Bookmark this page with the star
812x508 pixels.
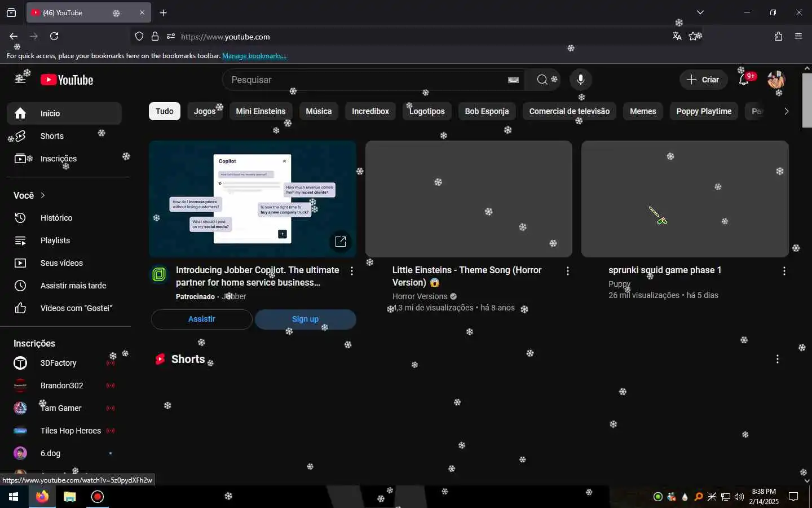[694, 36]
